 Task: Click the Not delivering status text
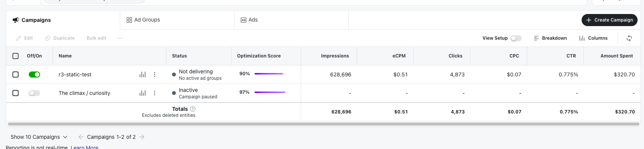(196, 71)
